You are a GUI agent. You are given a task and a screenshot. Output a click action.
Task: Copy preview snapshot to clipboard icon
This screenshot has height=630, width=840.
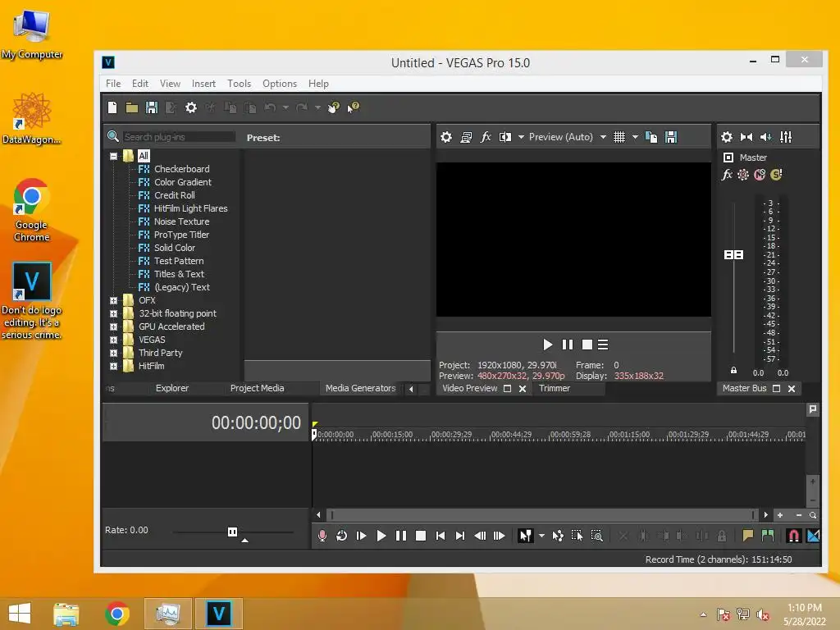[651, 137]
